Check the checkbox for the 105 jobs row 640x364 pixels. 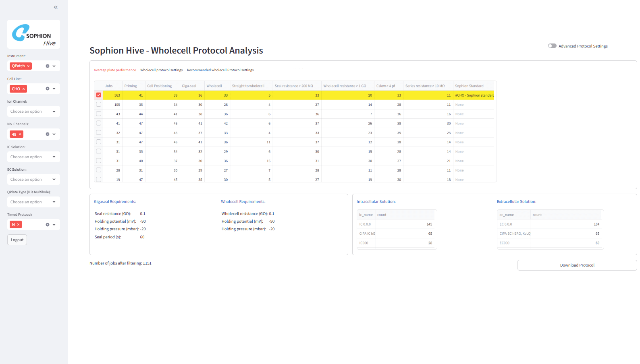pyautogui.click(x=99, y=104)
